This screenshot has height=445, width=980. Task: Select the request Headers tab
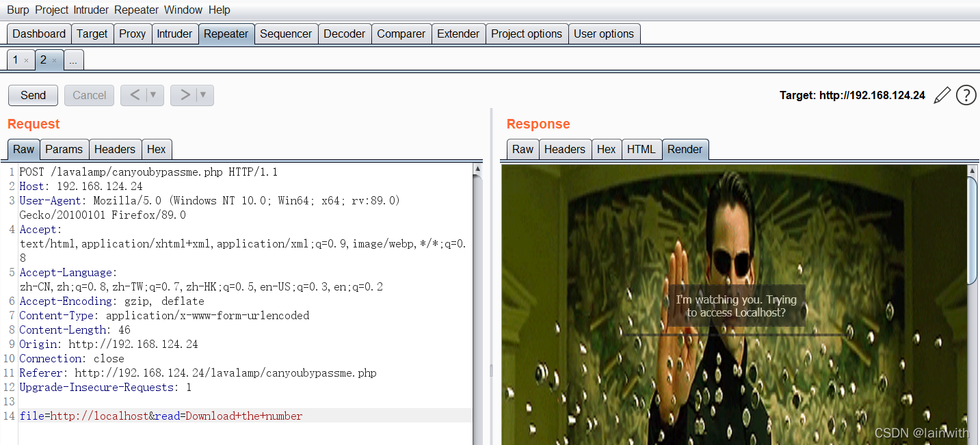coord(115,149)
